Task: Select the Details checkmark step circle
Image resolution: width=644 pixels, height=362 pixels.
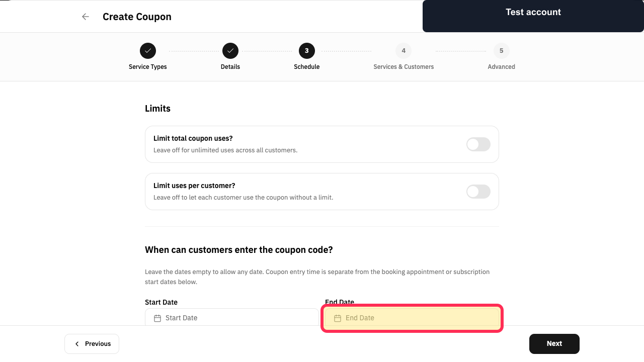Action: (230, 51)
